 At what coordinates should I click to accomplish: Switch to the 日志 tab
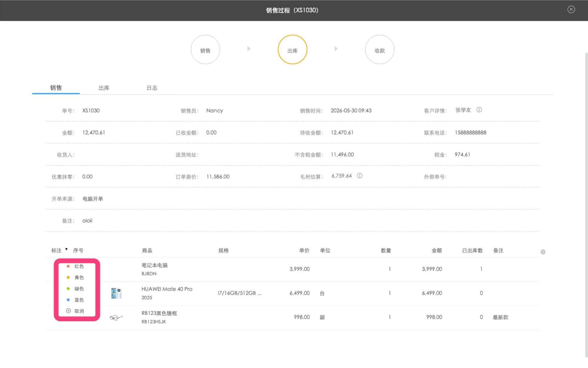tap(152, 88)
